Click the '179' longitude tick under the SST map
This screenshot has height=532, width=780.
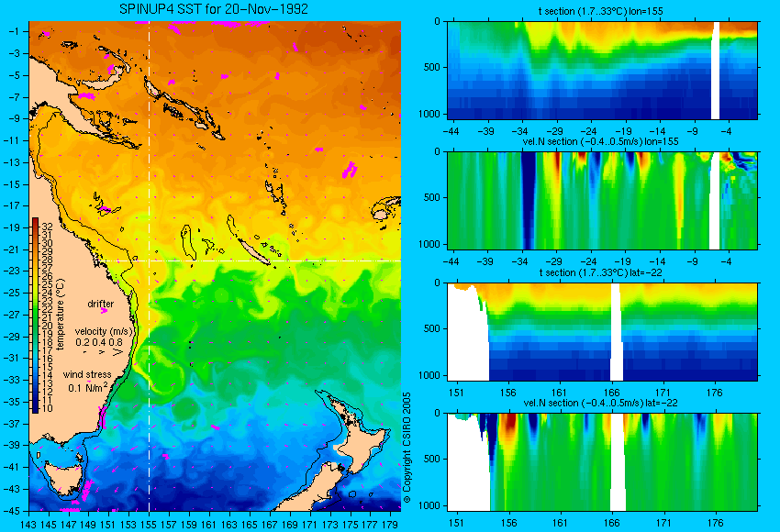(389, 524)
